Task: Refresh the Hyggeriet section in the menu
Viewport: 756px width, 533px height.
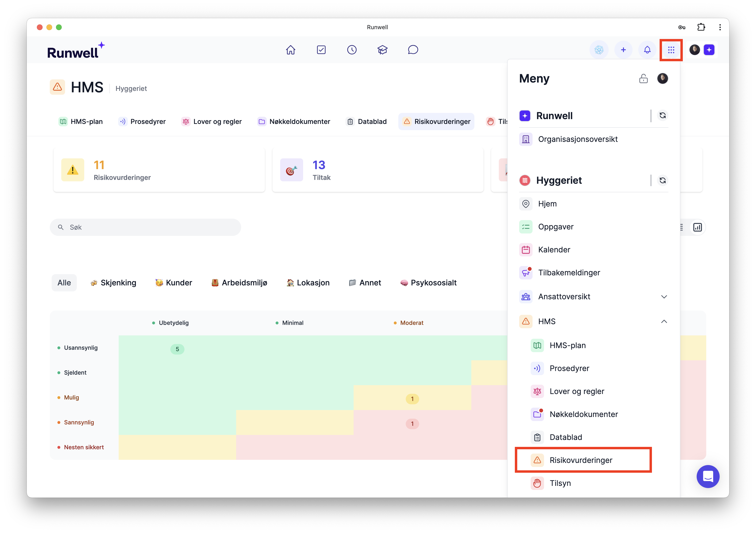Action: tap(662, 180)
